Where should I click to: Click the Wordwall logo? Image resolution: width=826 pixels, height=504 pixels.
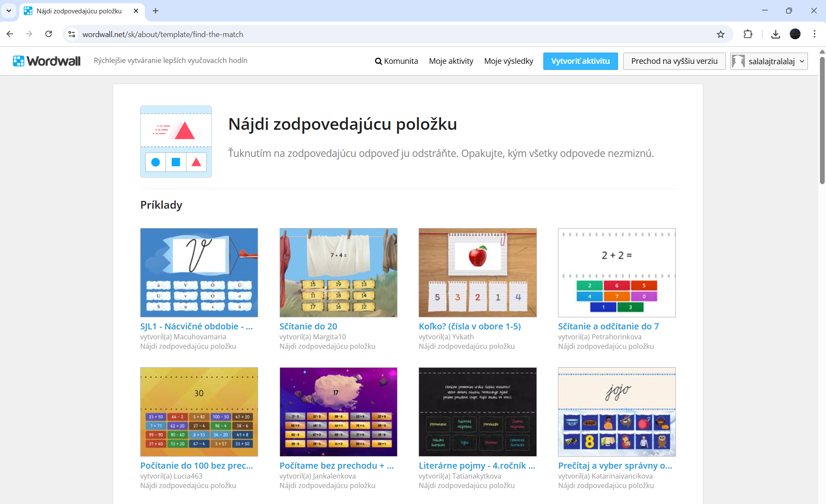(x=47, y=61)
